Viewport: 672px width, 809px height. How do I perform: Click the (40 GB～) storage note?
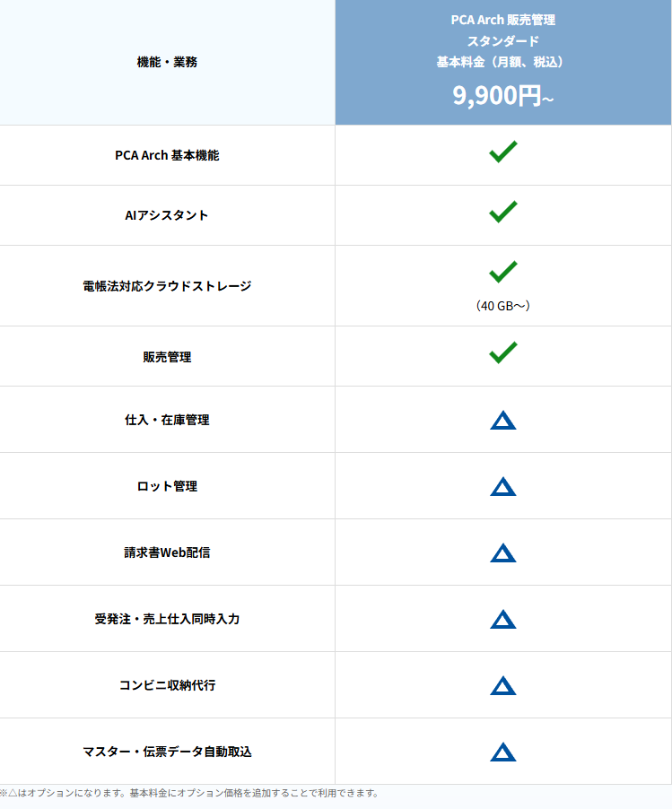click(503, 306)
